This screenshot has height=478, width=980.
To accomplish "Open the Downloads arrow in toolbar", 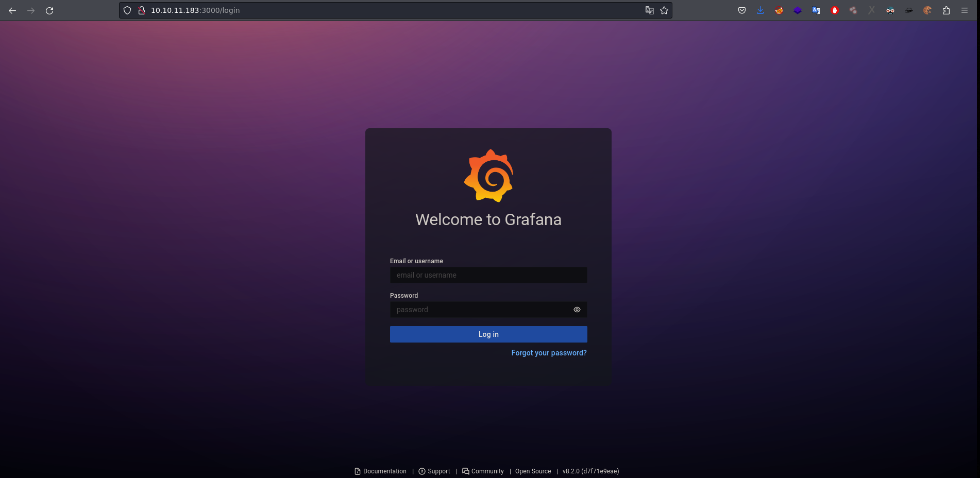I will [x=760, y=10].
